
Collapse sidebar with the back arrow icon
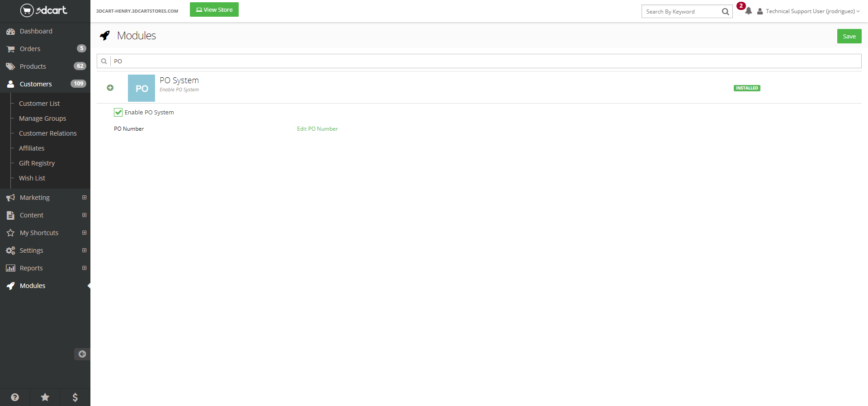(82, 354)
